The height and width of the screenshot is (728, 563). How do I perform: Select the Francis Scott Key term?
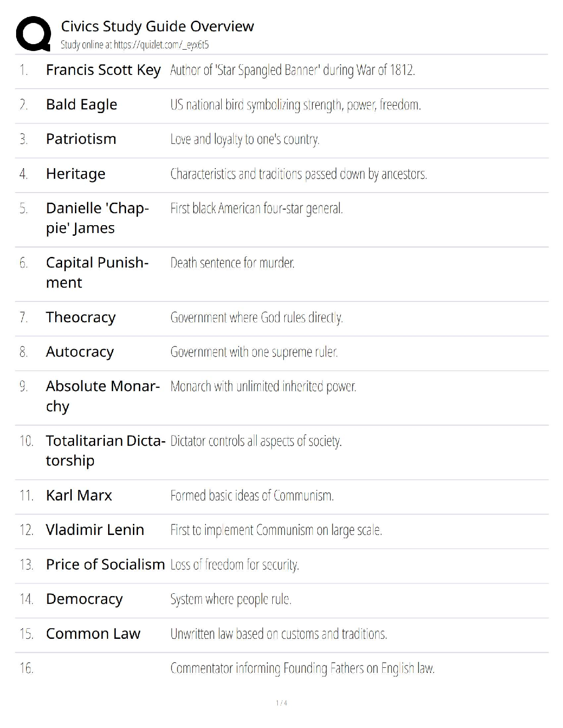pyautogui.click(x=103, y=70)
